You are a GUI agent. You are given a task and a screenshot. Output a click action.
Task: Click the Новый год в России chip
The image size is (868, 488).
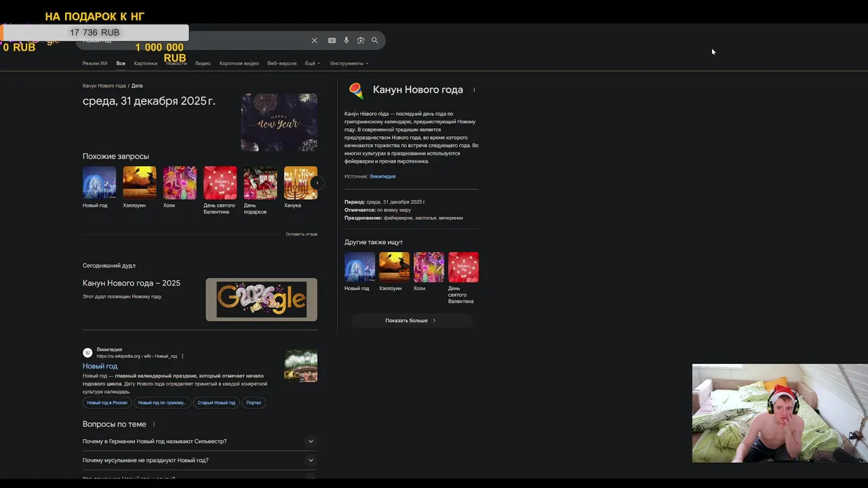[106, 403]
